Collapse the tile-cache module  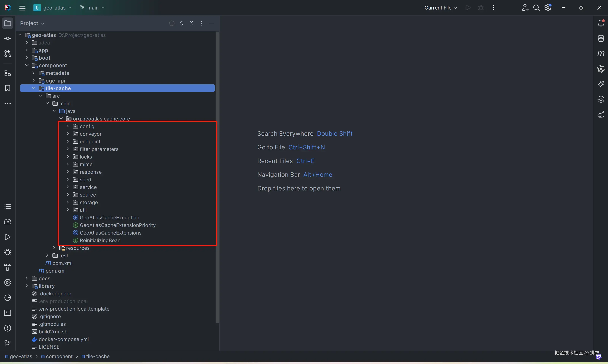(34, 88)
